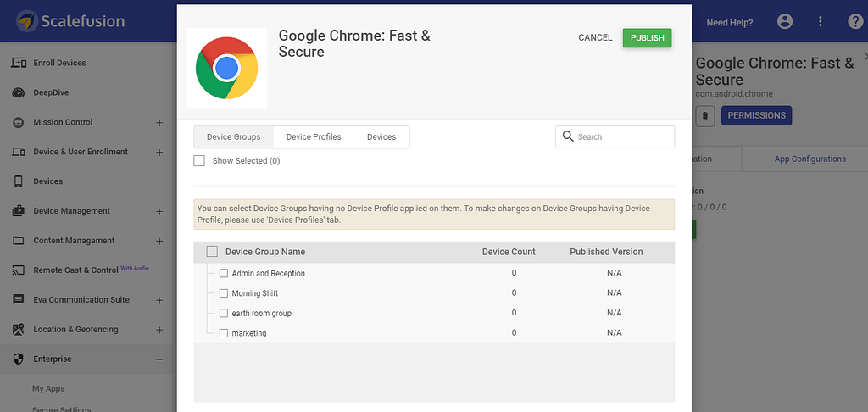Expand Eva Communication Suite plus sign

159,300
